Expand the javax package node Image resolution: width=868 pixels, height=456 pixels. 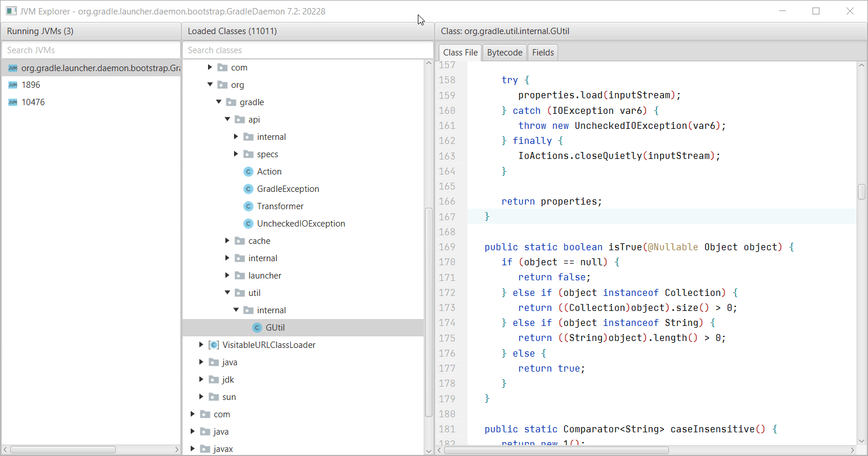(x=193, y=449)
